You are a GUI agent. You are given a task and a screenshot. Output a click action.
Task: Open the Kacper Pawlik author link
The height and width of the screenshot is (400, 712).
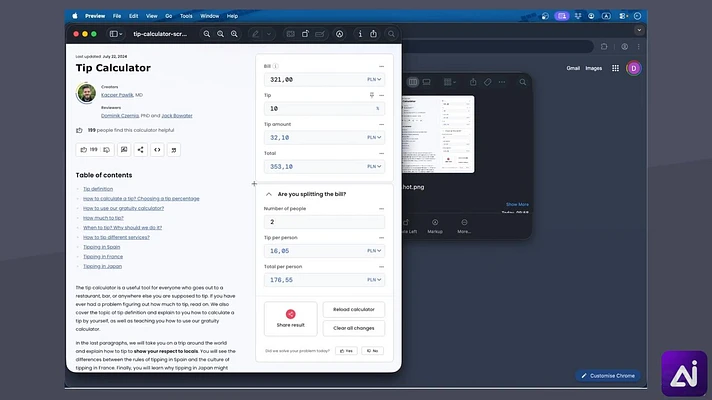click(117, 95)
